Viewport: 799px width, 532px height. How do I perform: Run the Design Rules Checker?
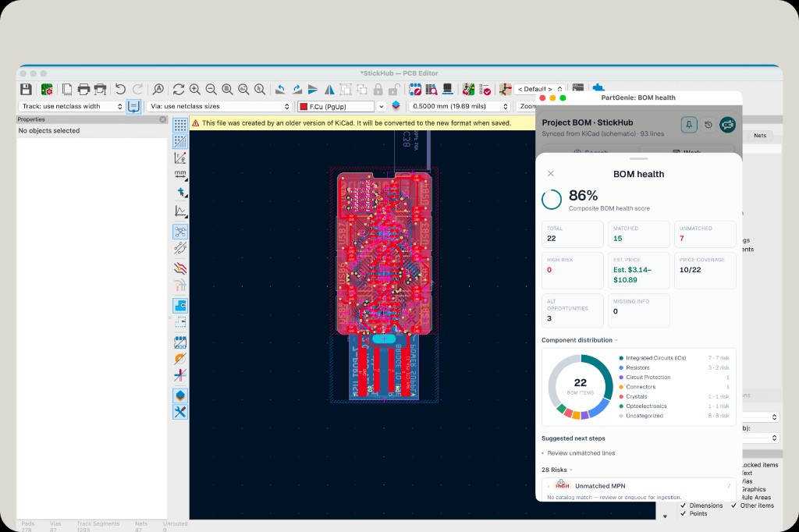[485, 89]
